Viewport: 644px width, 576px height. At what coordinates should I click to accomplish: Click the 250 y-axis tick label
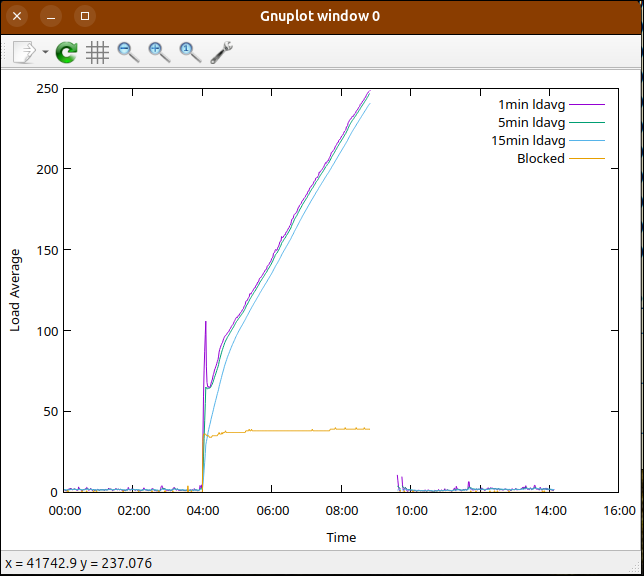[47, 89]
